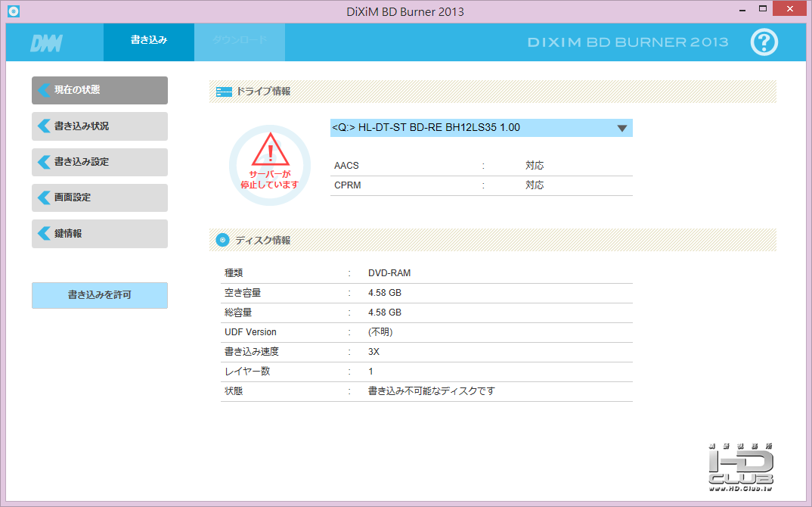Click the 状態 label in the disc table
812x507 pixels.
(234, 391)
